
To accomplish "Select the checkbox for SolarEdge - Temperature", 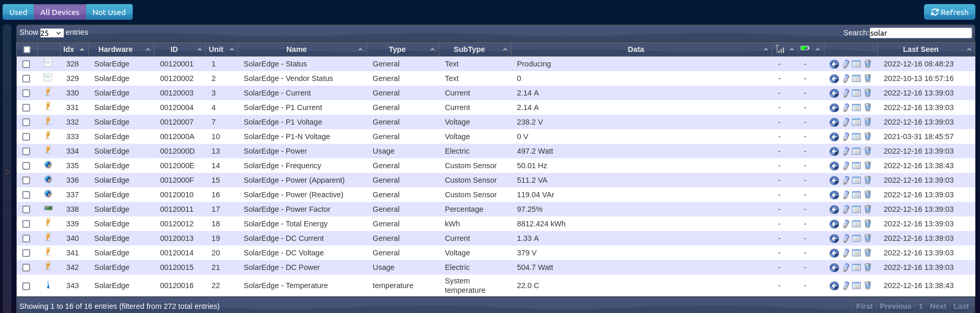I will point(26,286).
